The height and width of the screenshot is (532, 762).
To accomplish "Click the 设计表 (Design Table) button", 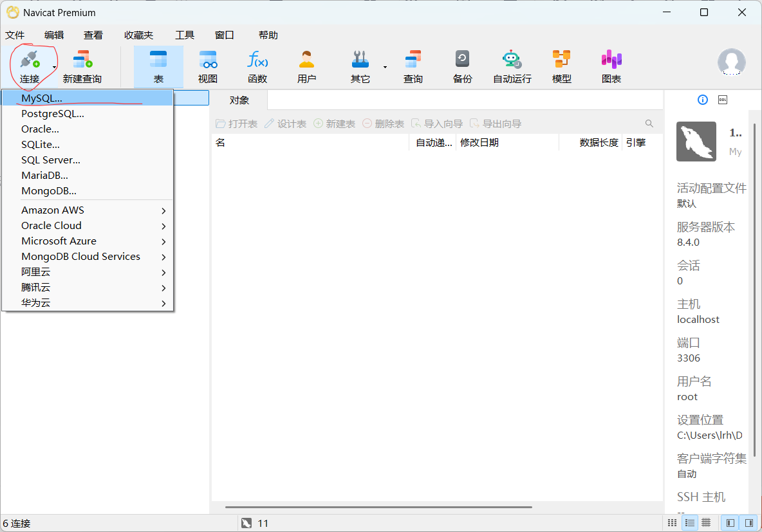I will pyautogui.click(x=285, y=124).
